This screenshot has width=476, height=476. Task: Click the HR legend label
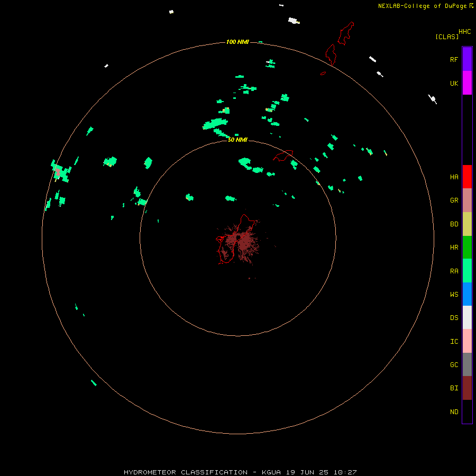pos(454,248)
